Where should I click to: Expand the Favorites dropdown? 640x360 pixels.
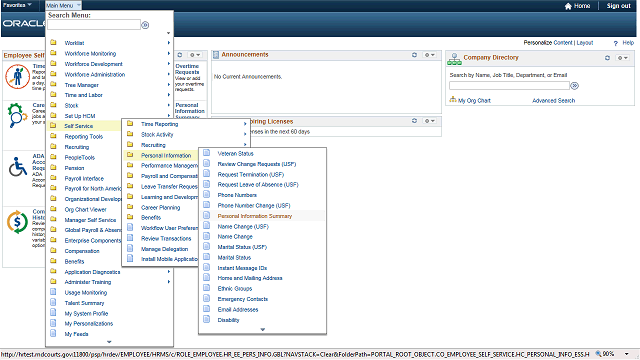click(x=17, y=5)
